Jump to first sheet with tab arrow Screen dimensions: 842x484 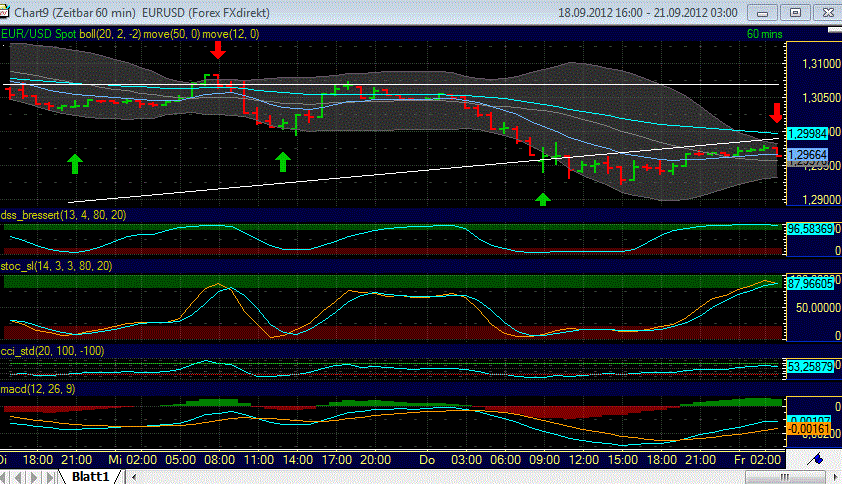pos(5,477)
